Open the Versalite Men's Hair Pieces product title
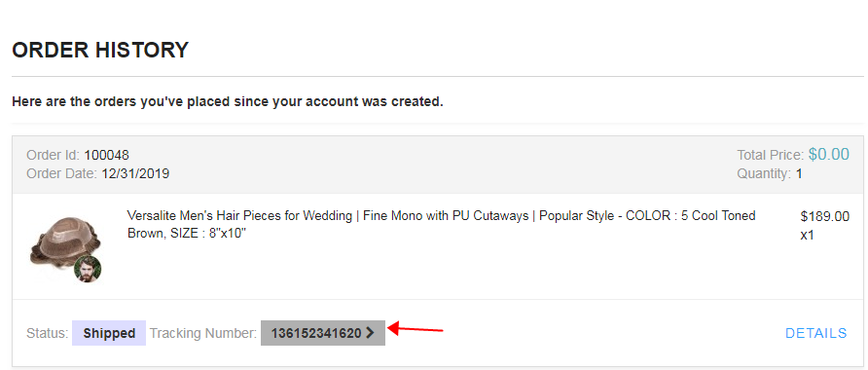Viewport: 868px width, 370px height. click(441, 224)
